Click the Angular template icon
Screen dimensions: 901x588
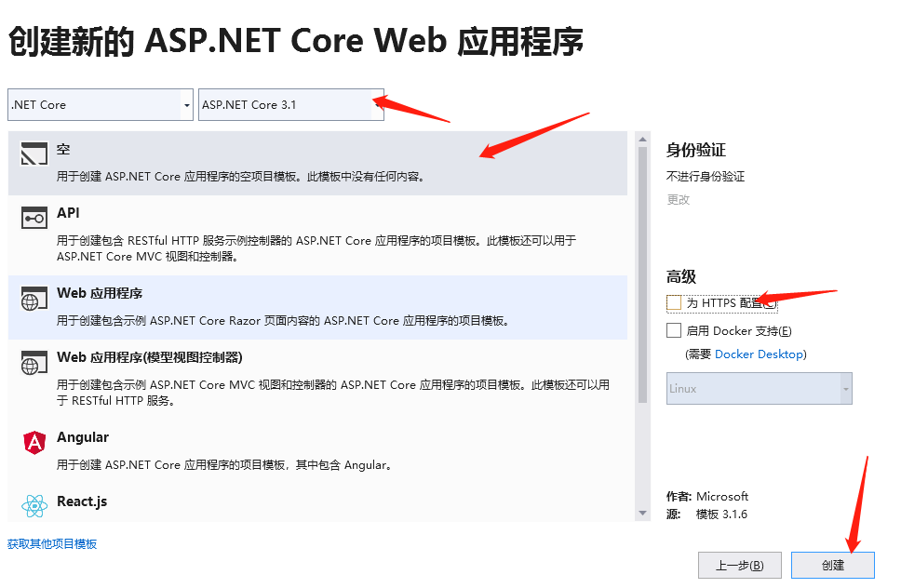coord(35,442)
